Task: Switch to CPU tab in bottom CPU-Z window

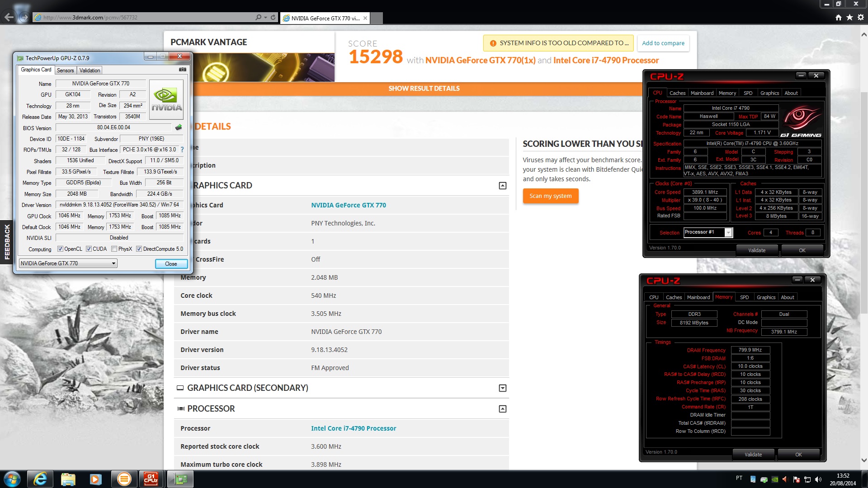Action: point(654,297)
